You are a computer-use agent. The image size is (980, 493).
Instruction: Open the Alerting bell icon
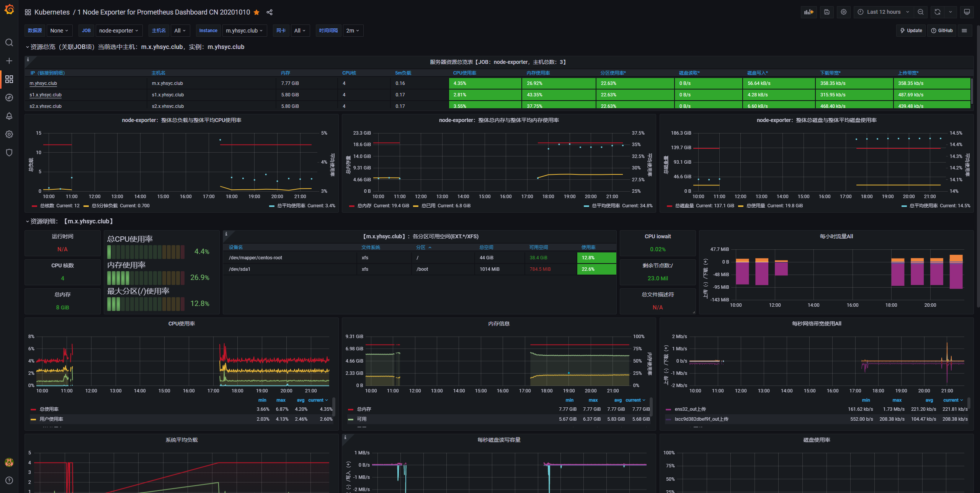tap(9, 116)
